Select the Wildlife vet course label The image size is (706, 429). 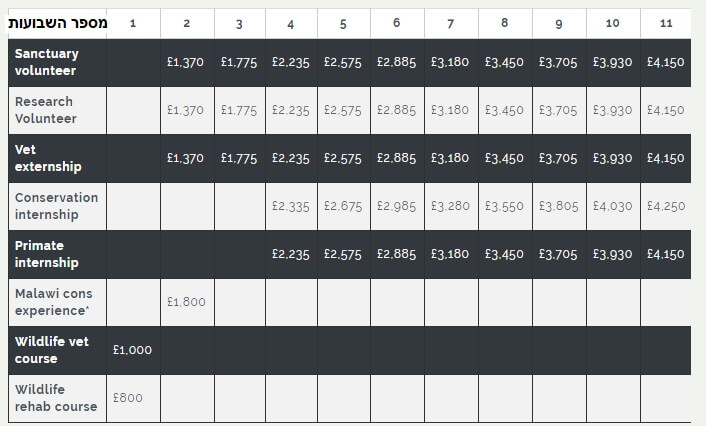51,350
